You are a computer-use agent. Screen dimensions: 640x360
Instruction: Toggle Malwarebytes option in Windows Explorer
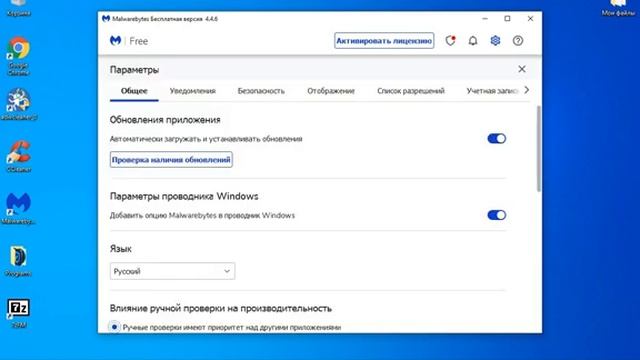pos(497,215)
